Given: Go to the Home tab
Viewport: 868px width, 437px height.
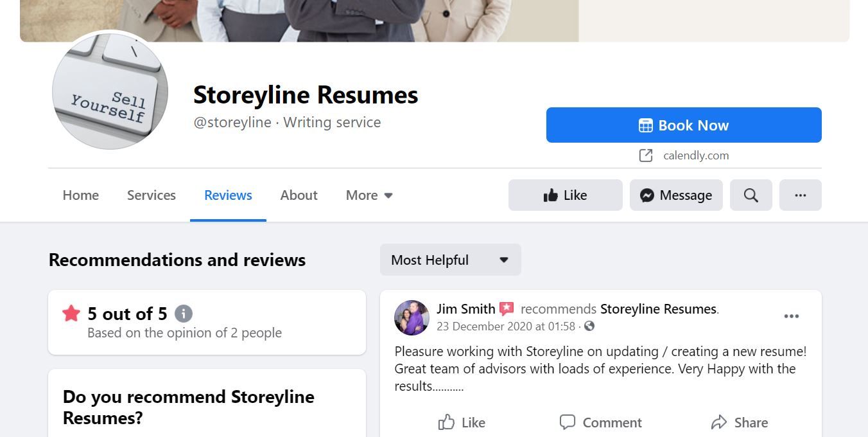Looking at the screenshot, I should tap(81, 195).
